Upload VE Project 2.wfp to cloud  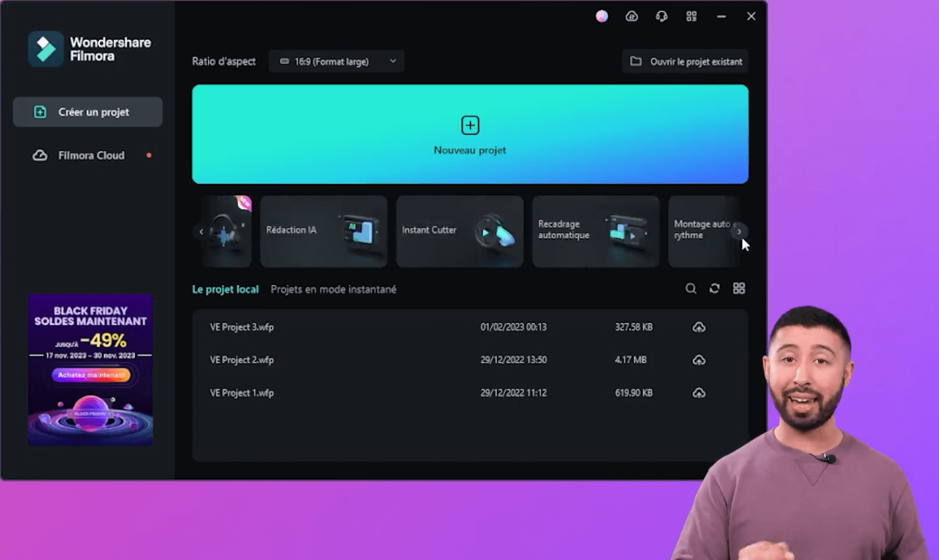point(699,360)
